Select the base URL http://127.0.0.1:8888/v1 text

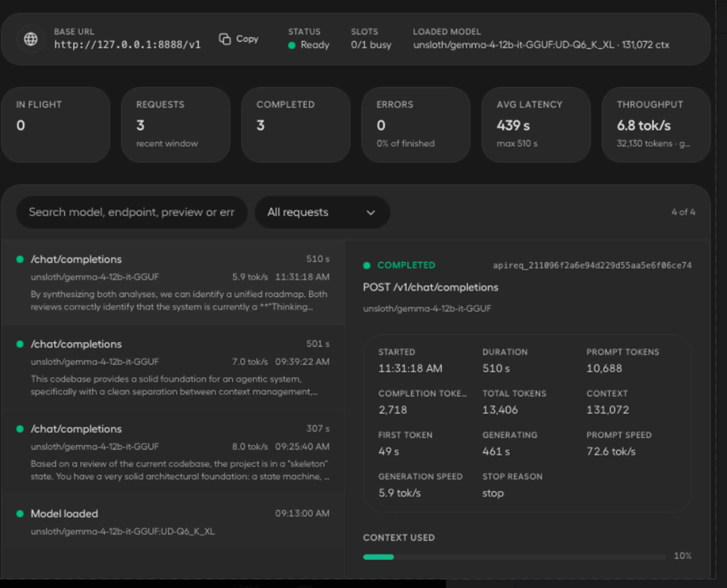[x=127, y=45]
